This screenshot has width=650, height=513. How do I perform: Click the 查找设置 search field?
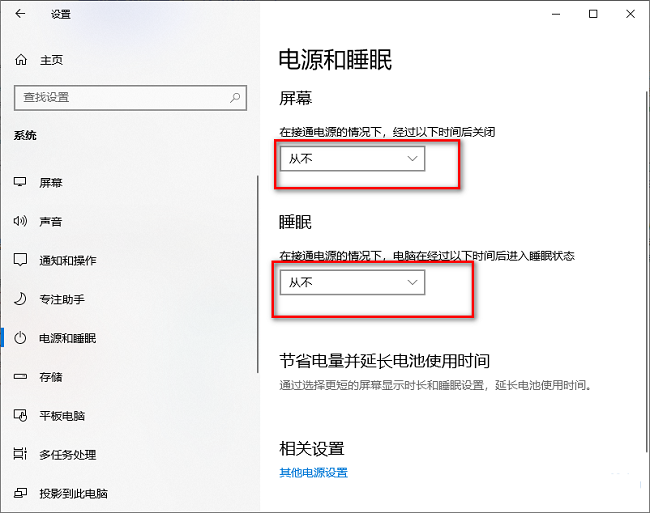[130, 98]
